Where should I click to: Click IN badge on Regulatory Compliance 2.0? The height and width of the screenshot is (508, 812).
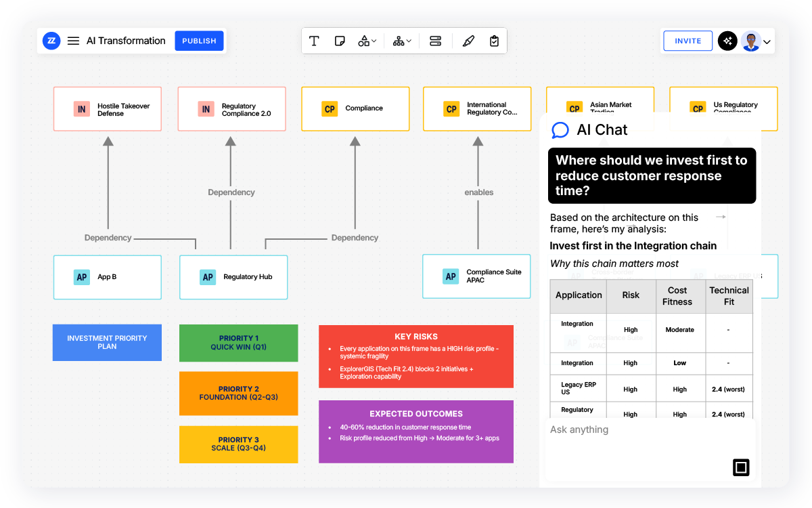tap(206, 109)
